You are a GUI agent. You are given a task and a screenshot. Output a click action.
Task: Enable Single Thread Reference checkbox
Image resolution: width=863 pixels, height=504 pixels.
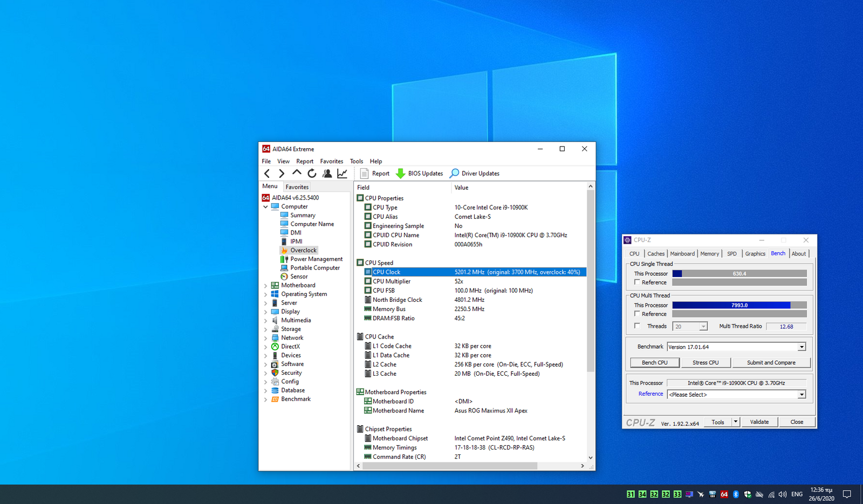coord(637,282)
